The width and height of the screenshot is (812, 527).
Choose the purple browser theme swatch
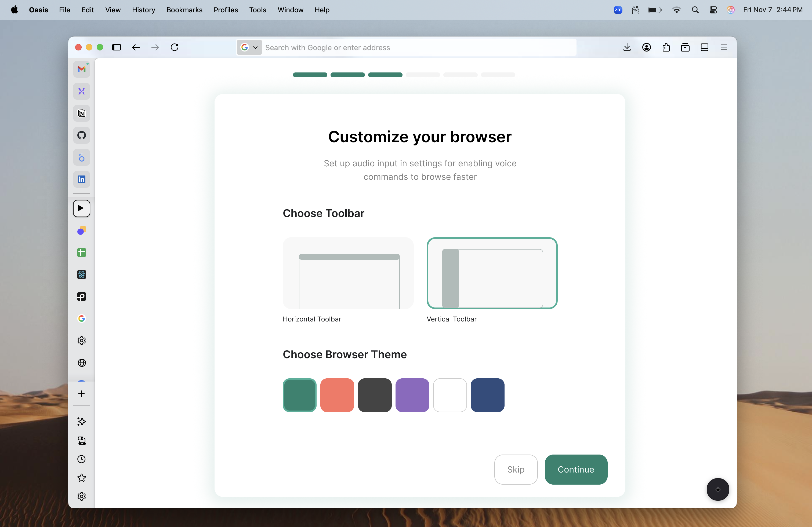[x=412, y=395]
